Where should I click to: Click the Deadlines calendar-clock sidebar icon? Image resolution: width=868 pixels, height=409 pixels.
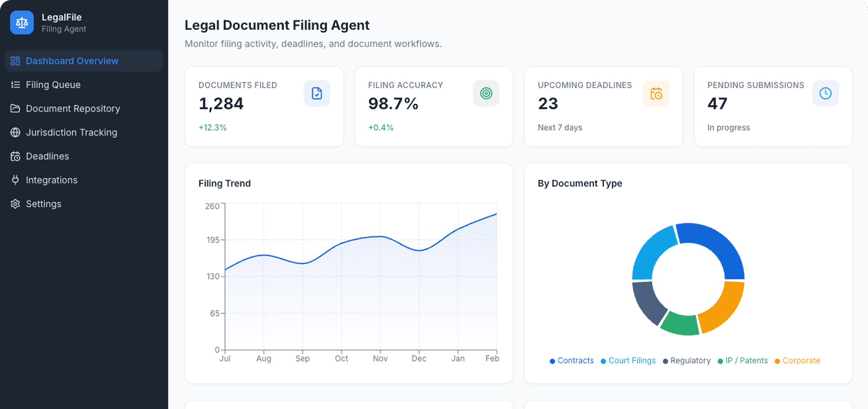[x=15, y=156]
